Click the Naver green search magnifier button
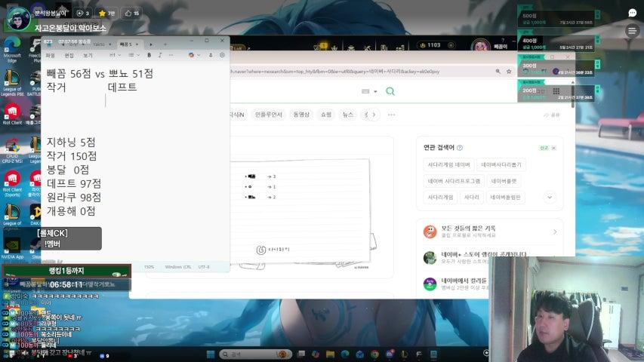The width and height of the screenshot is (644, 362). click(x=390, y=91)
